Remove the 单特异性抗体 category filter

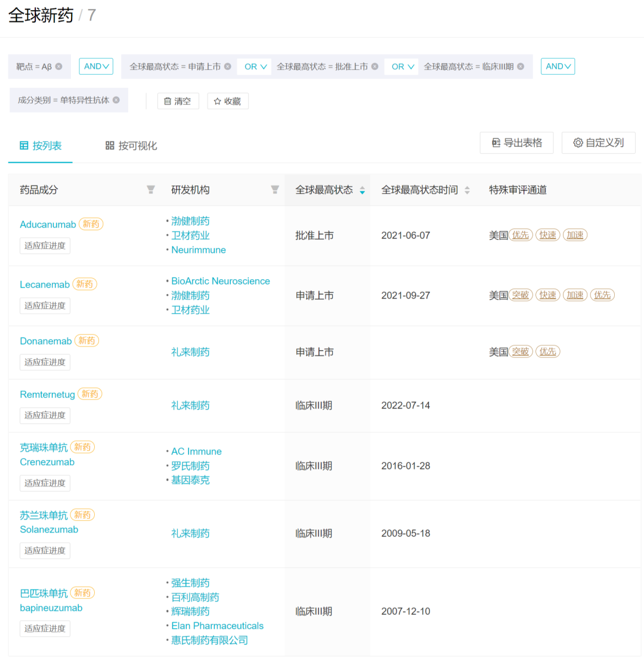[x=116, y=100]
